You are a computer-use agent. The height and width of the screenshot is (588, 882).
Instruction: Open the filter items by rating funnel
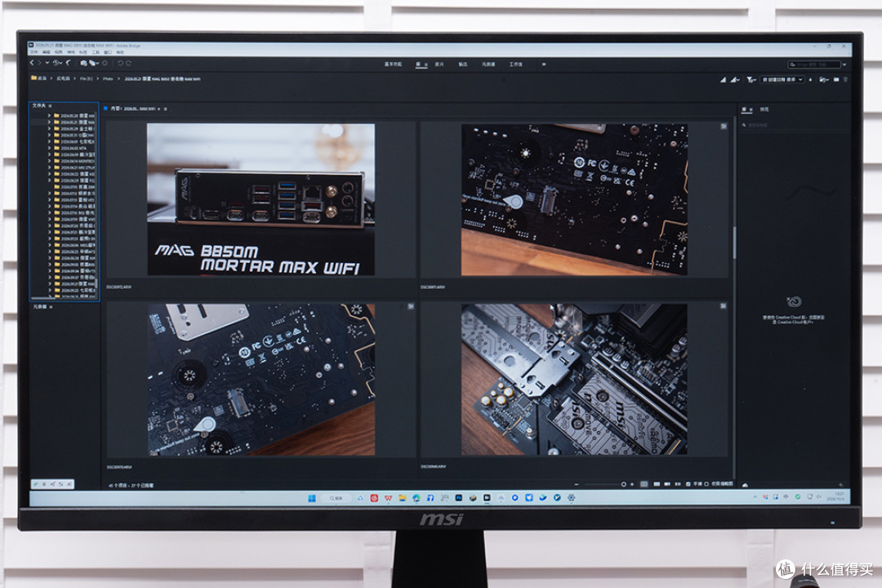(x=750, y=80)
